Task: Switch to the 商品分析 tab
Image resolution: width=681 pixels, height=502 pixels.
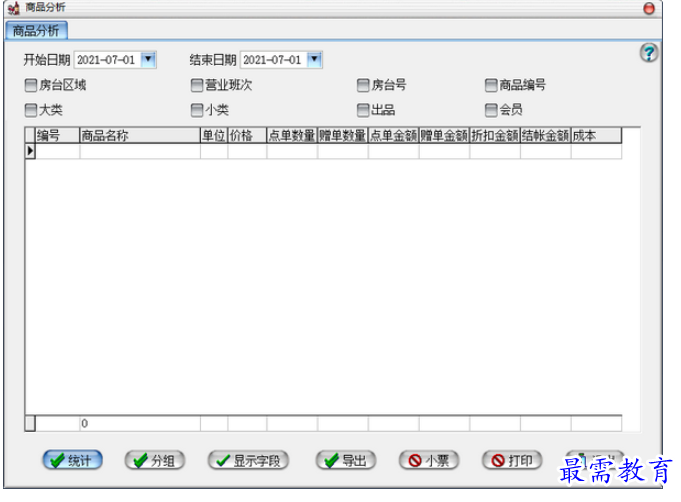Action: click(36, 30)
